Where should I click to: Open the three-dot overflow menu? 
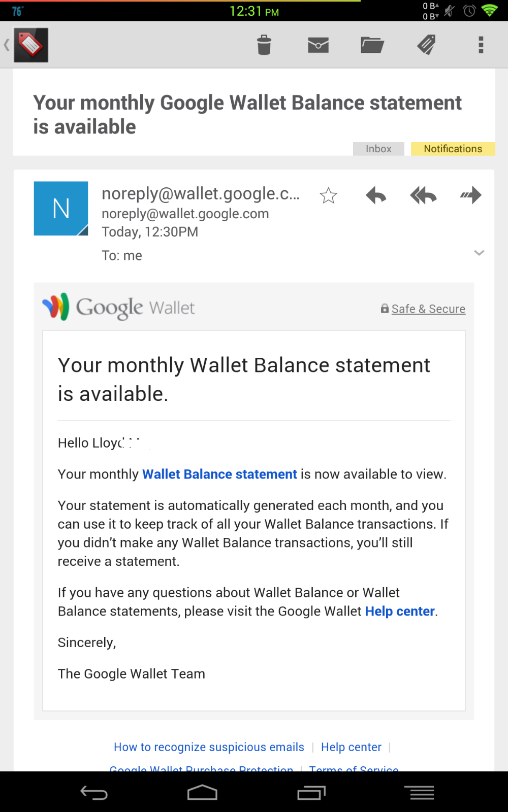pyautogui.click(x=481, y=45)
